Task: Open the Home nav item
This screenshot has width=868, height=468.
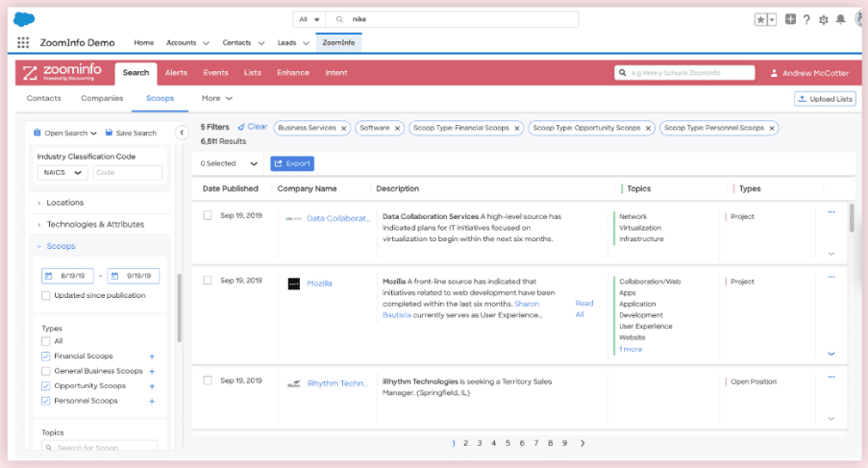Action: 144,42
